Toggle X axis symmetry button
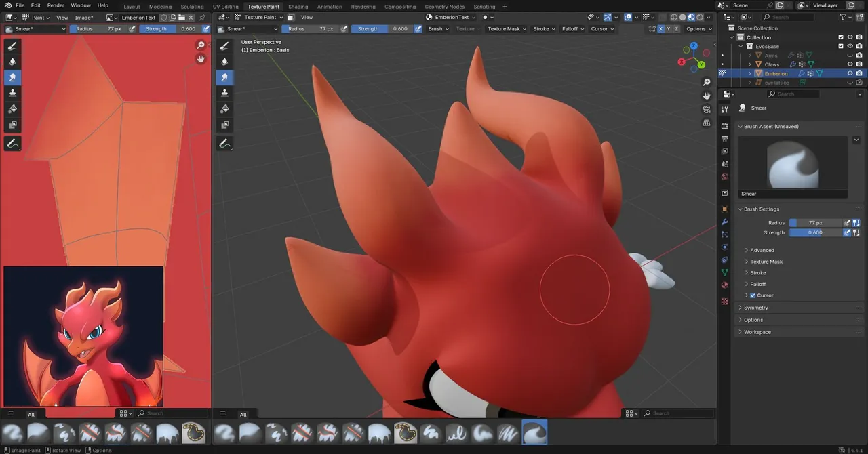This screenshot has height=454, width=868. pos(660,28)
